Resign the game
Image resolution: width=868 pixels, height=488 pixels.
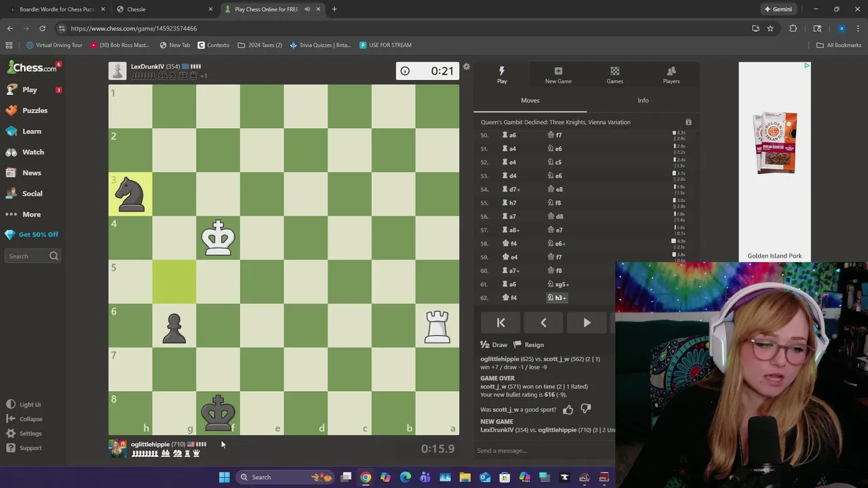click(528, 345)
